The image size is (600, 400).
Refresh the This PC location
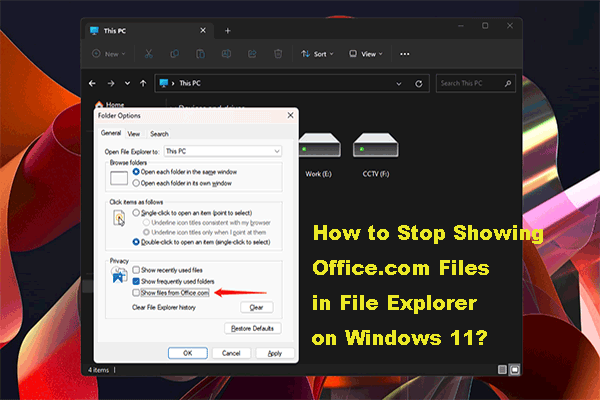pyautogui.click(x=419, y=83)
